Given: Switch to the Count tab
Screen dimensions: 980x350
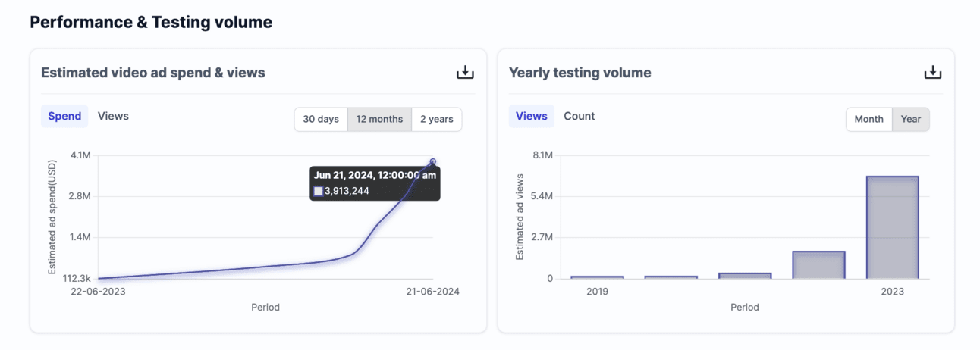Looking at the screenshot, I should point(579,117).
